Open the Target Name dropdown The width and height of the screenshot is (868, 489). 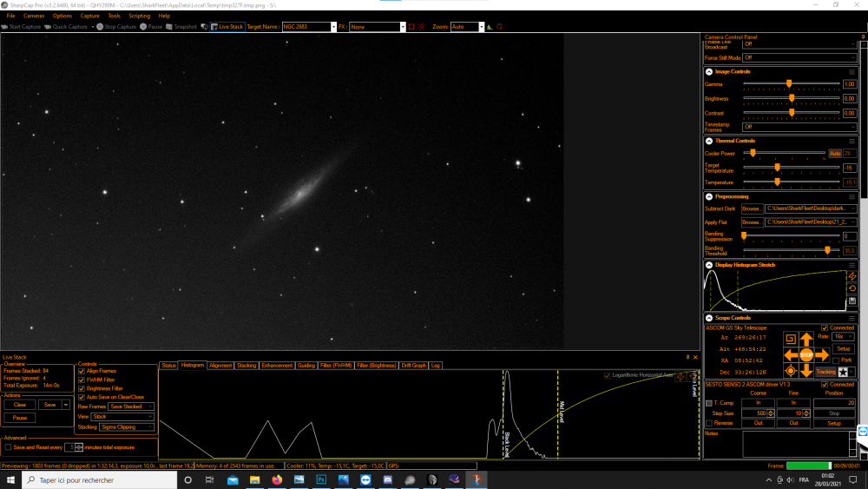333,27
